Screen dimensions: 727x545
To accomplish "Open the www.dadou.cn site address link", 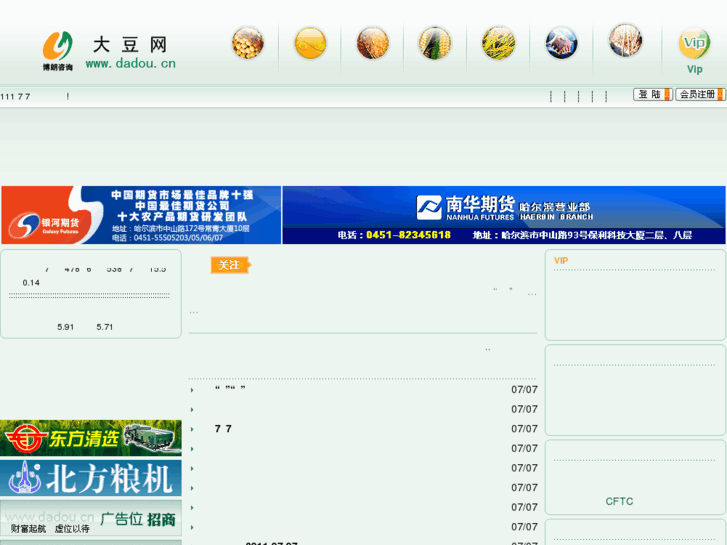I will (x=130, y=64).
